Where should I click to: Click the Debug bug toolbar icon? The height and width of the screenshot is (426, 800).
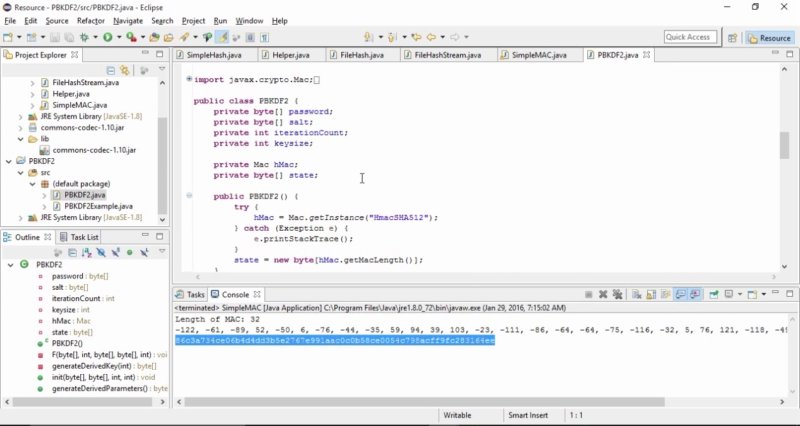tap(84, 37)
